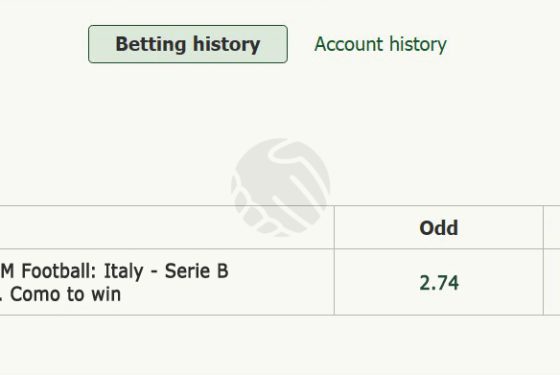
Task: Click the blank area below the bet table
Action: 280,345
